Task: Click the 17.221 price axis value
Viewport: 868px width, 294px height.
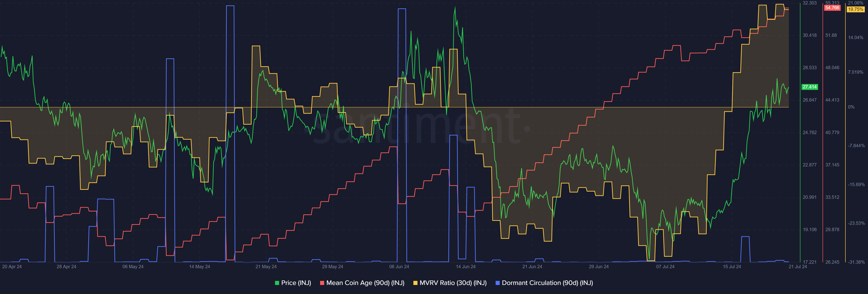Action: (809, 262)
